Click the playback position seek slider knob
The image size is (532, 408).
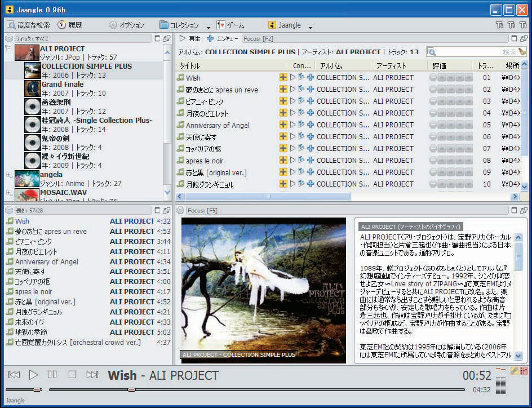[132, 390]
